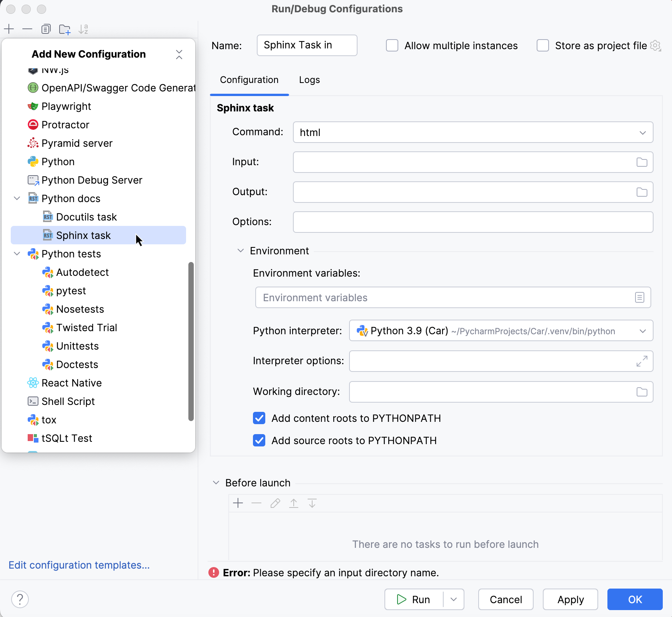Uncheck Add source roots to PYTHONPATH
This screenshot has height=617, width=672.
point(259,440)
